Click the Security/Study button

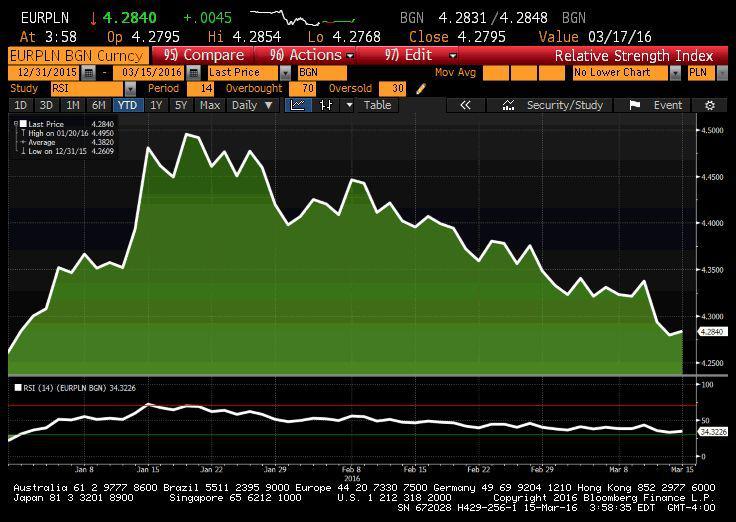point(553,105)
